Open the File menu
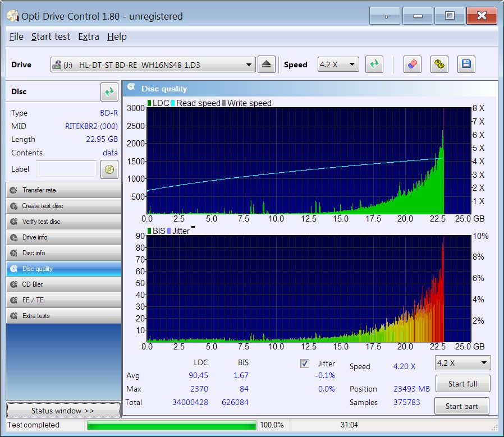 coord(16,36)
